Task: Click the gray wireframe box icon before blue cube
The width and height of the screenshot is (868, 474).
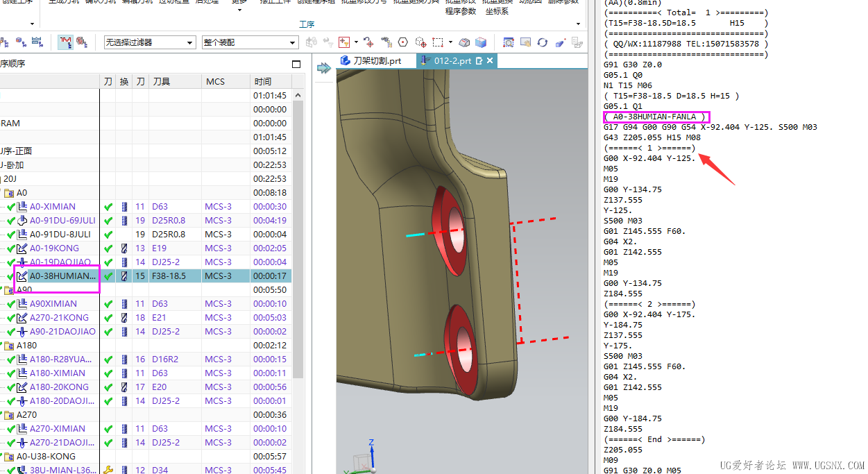Action: point(465,42)
